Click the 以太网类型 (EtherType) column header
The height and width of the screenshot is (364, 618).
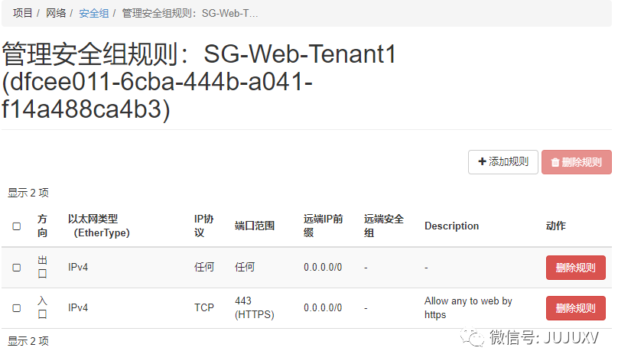point(98,226)
